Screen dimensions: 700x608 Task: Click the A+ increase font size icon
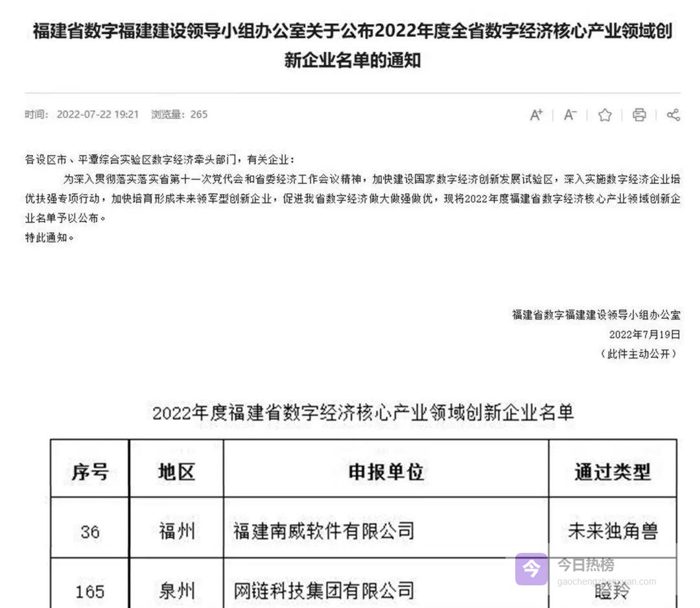pos(536,115)
